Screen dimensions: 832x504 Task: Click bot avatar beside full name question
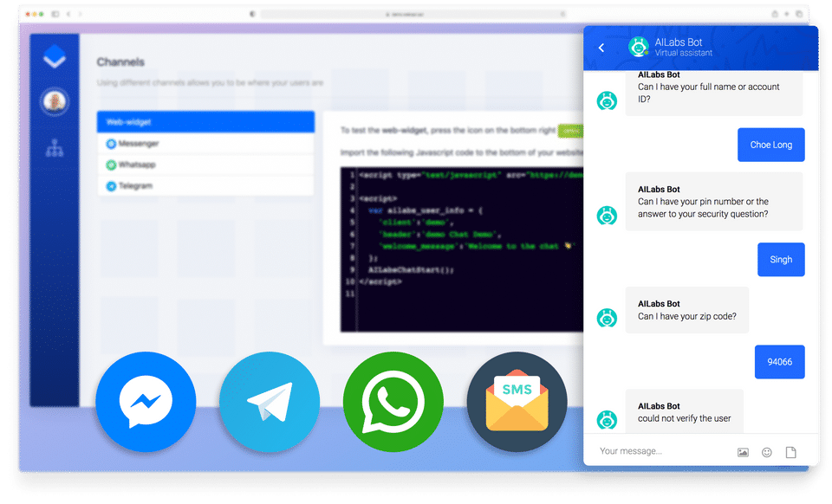coord(607,100)
